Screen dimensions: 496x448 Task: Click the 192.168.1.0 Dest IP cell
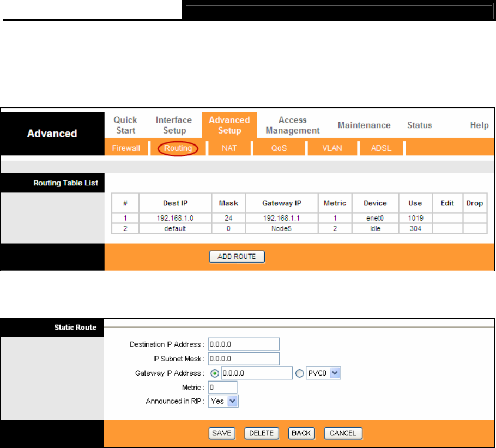coord(175,218)
